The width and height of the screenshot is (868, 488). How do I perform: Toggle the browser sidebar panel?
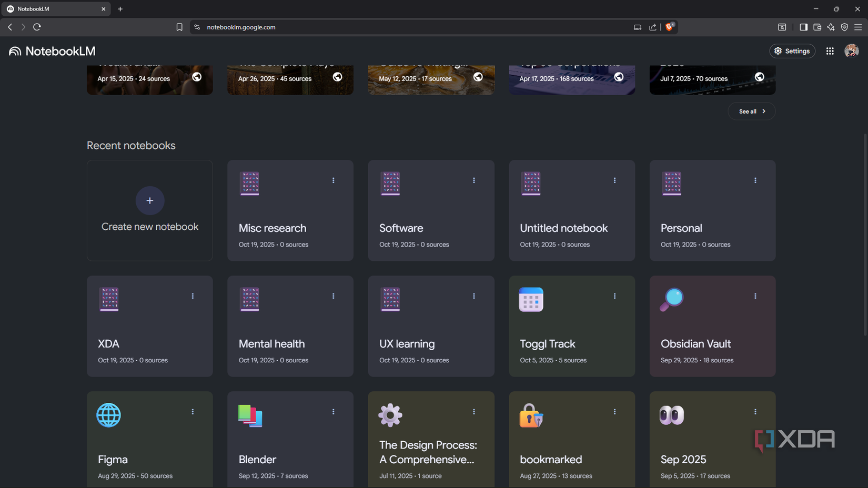[x=803, y=27]
